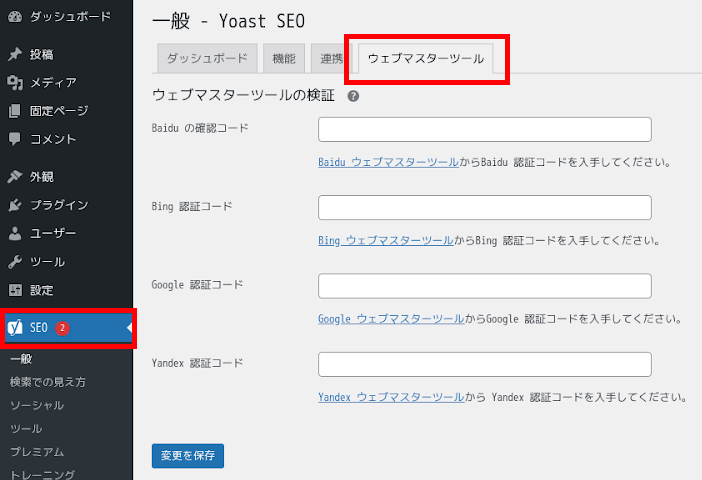Click the Yandex 認証コード input field
Viewport: 702px width, 480px height.
click(484, 364)
